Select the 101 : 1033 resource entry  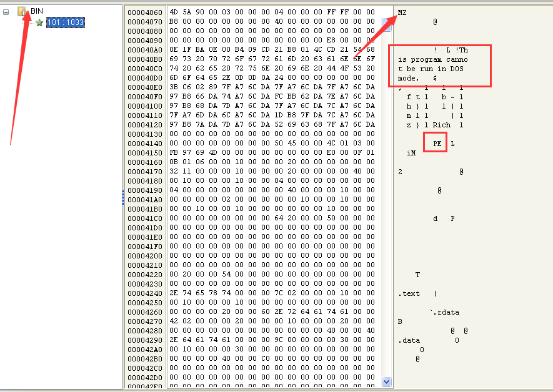65,22
